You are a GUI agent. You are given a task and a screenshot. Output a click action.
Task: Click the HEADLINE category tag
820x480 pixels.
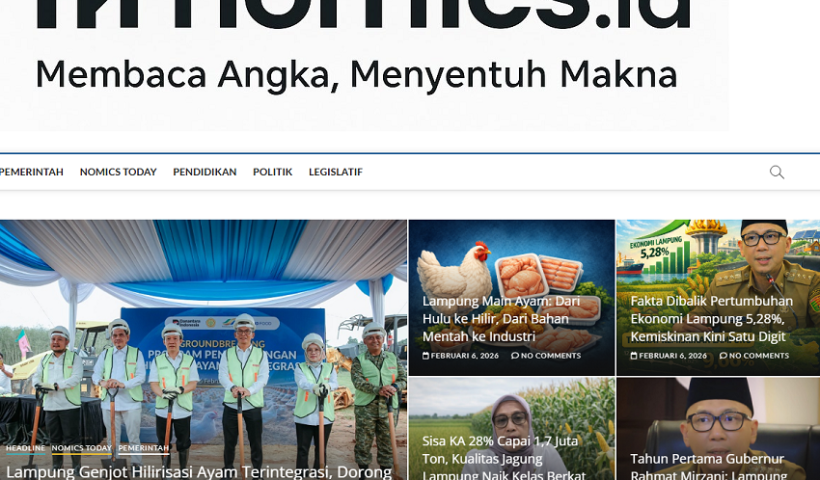(x=25, y=448)
